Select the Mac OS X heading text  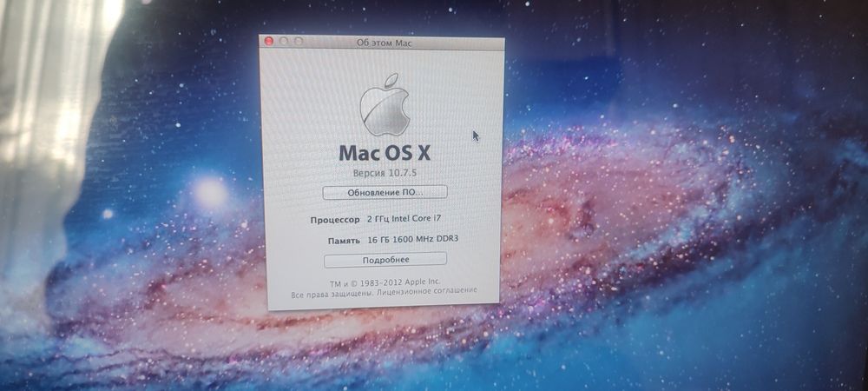click(x=385, y=152)
